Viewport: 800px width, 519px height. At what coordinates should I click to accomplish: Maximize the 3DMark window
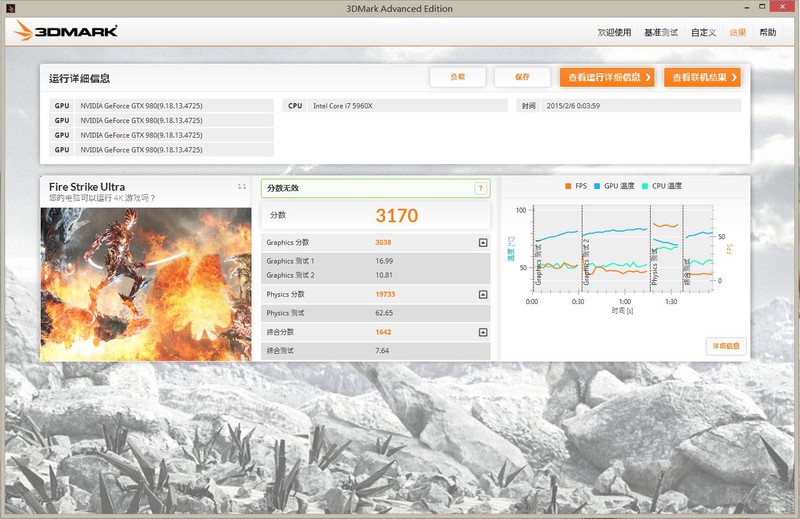point(762,7)
